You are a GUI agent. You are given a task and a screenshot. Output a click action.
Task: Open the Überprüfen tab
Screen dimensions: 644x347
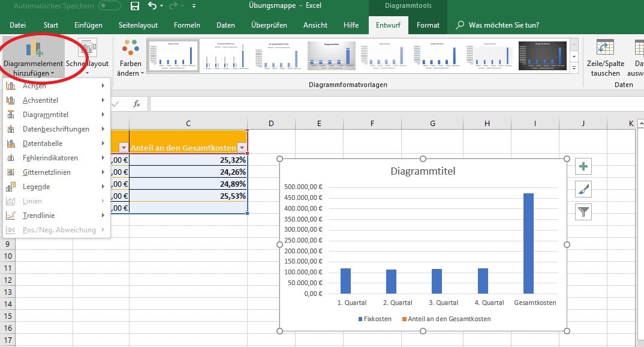pos(269,25)
